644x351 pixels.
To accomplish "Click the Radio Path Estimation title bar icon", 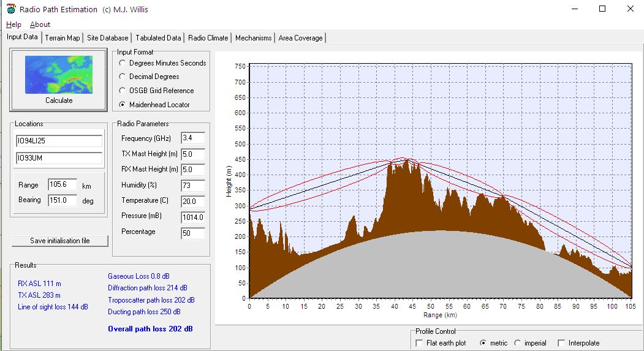I will pyautogui.click(x=10, y=9).
